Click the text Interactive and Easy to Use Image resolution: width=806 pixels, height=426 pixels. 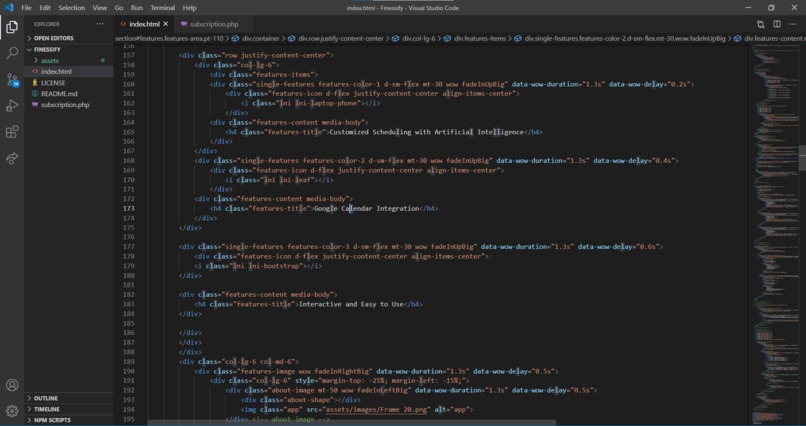pos(351,304)
